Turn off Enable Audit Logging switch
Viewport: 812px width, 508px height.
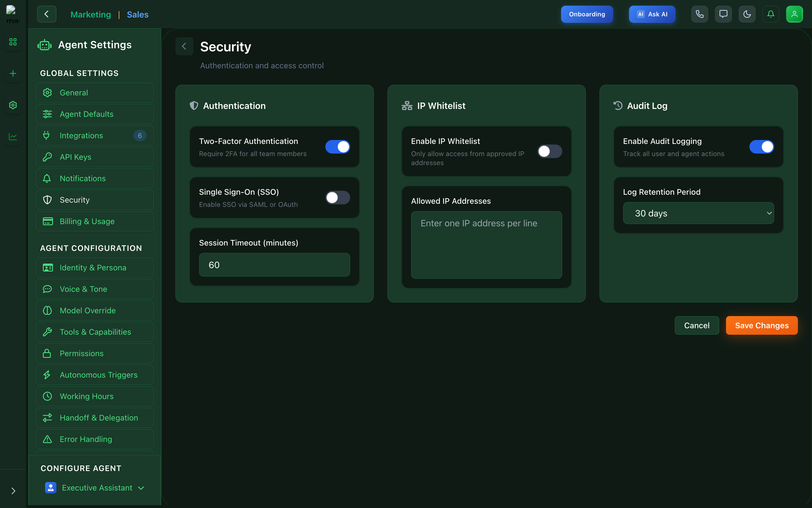pos(762,147)
